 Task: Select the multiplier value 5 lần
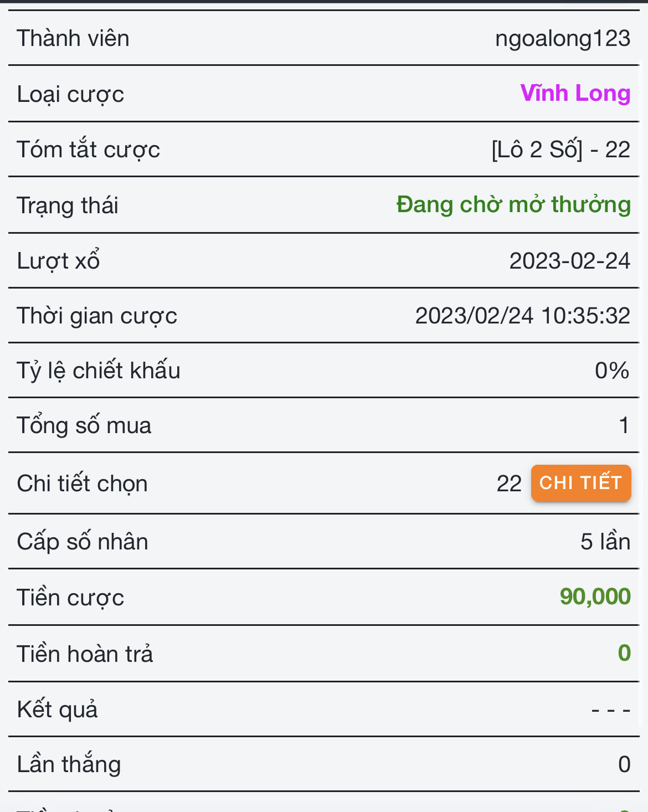click(605, 541)
